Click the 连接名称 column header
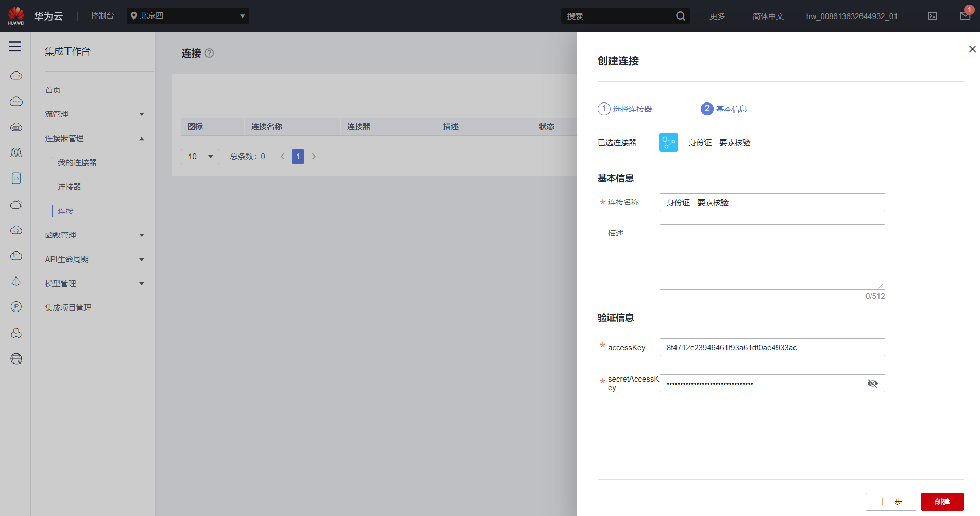The width and height of the screenshot is (980, 516). click(266, 127)
